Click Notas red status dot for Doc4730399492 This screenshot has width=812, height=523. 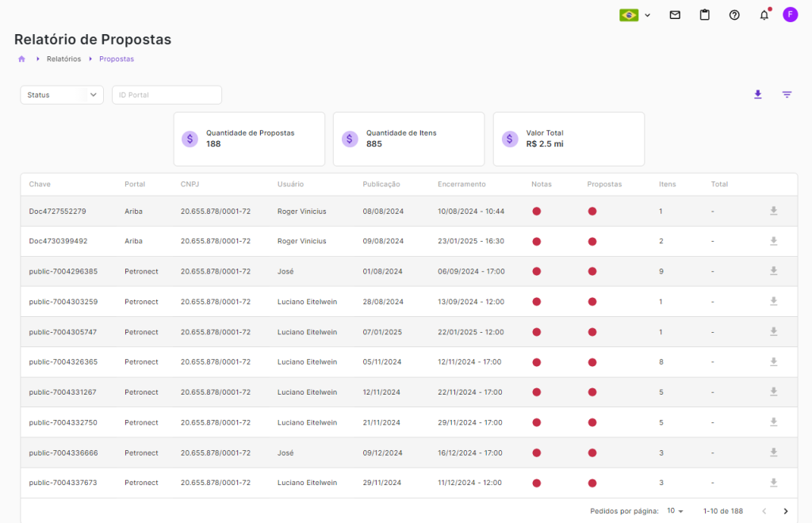(537, 241)
